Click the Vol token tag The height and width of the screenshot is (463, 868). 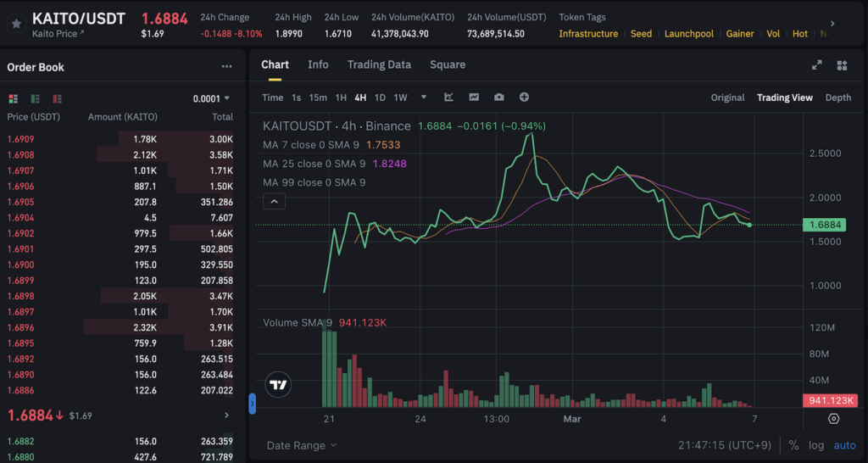pyautogui.click(x=773, y=34)
